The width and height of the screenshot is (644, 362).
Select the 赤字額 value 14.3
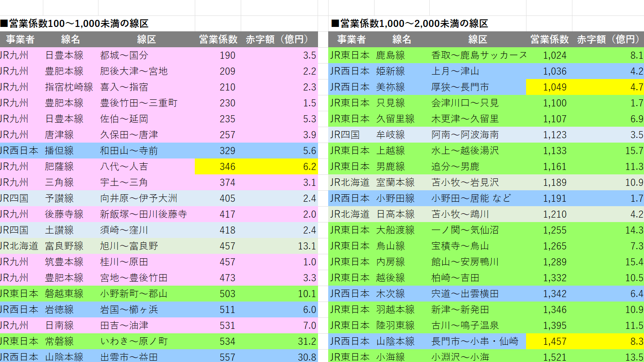point(608,230)
